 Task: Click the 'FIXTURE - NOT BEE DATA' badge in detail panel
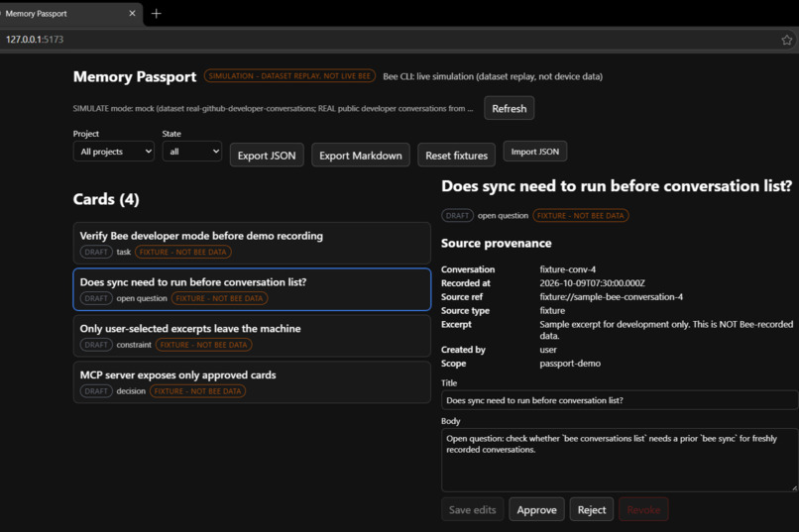tap(580, 215)
